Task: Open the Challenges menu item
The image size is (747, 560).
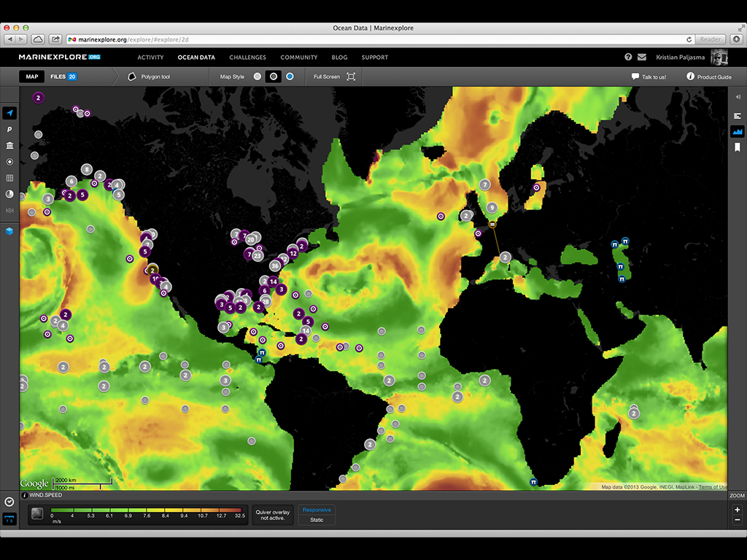Action: tap(247, 58)
